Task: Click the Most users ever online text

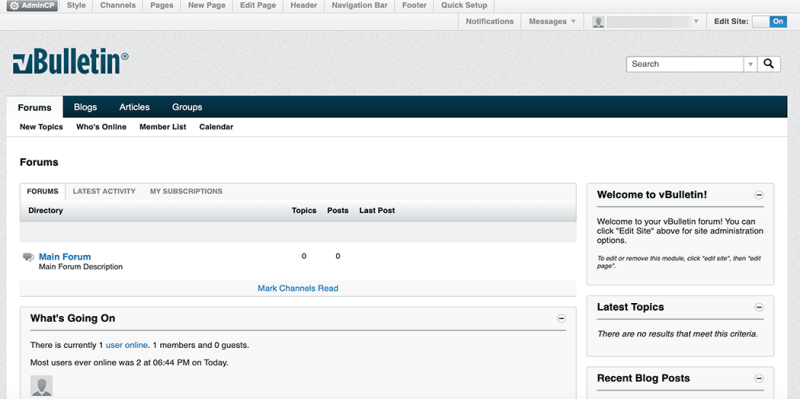Action: point(129,363)
